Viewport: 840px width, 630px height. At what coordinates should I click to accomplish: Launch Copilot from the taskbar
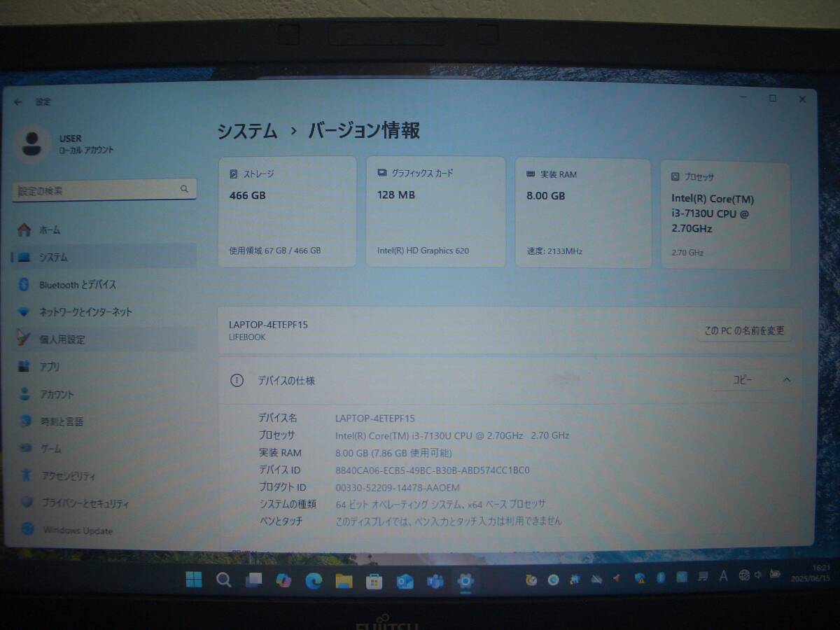point(283,580)
